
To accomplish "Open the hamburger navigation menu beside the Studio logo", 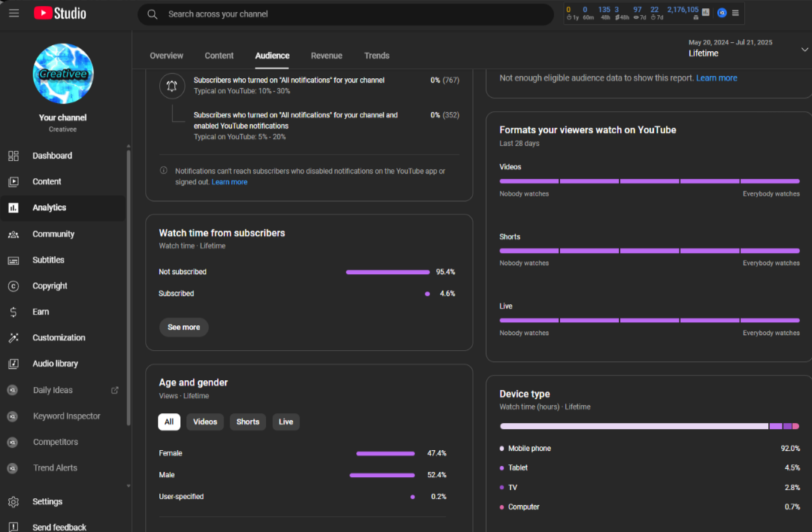I will click(x=14, y=14).
